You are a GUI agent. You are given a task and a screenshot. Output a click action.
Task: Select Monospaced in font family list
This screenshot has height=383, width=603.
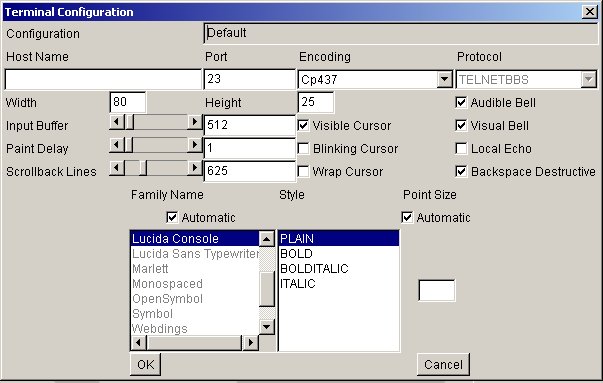pyautogui.click(x=195, y=284)
